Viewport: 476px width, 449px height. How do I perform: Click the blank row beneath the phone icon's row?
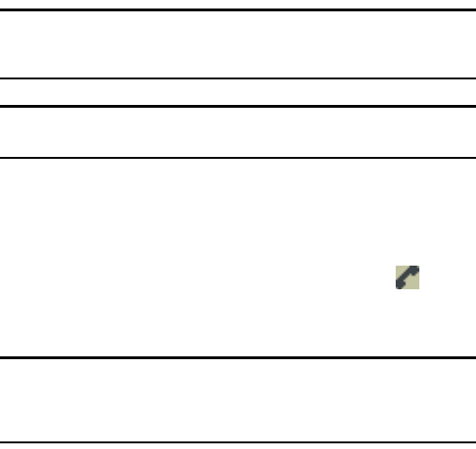point(238,400)
